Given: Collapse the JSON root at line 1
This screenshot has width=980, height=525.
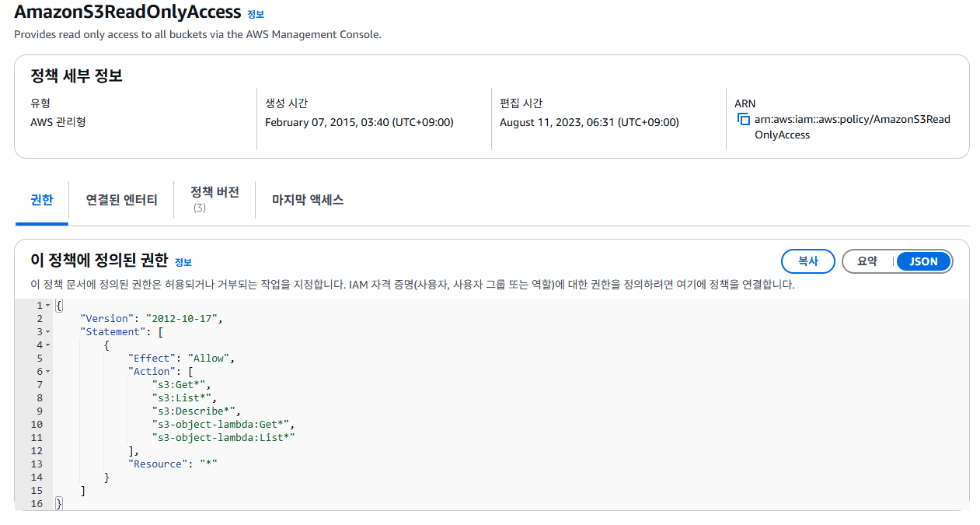Looking at the screenshot, I should (47, 306).
